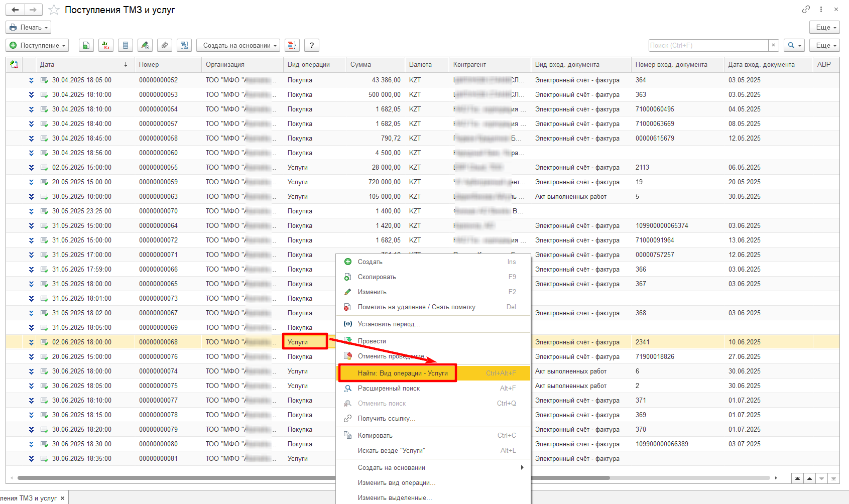Choose Отменить проведение in the context menu
Image resolution: width=849 pixels, height=504 pixels.
click(433, 356)
